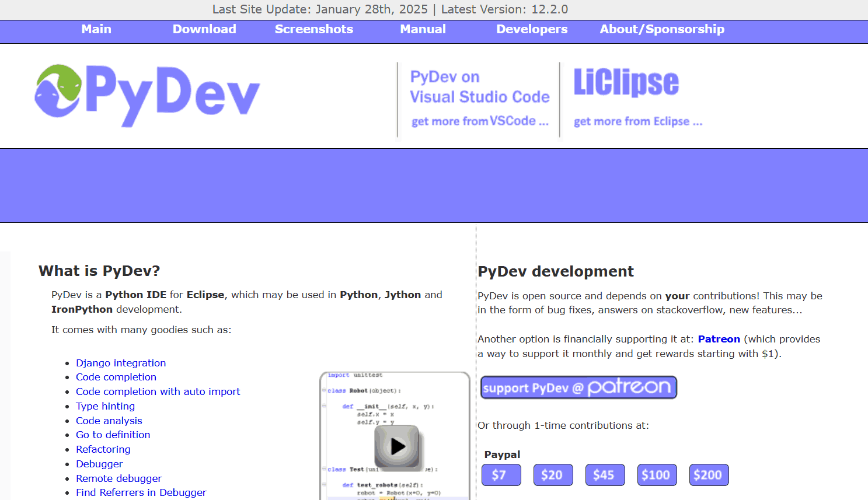The image size is (868, 500).
Task: Open the Main navigation page
Action: [x=96, y=29]
